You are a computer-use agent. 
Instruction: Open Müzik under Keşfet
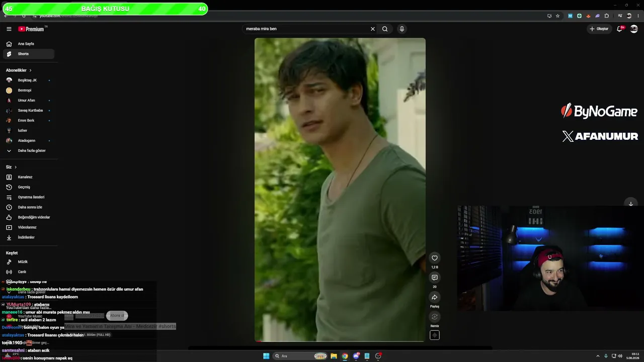click(x=29, y=262)
